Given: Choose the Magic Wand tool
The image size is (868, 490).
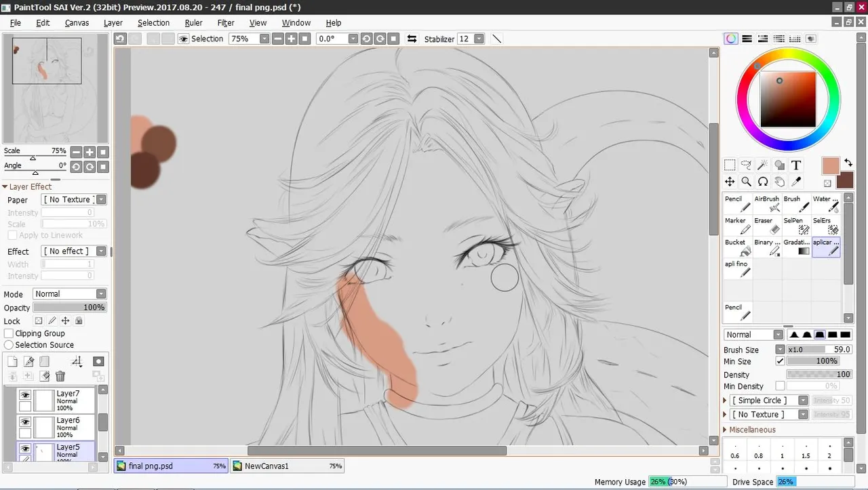Looking at the screenshot, I should (x=763, y=165).
